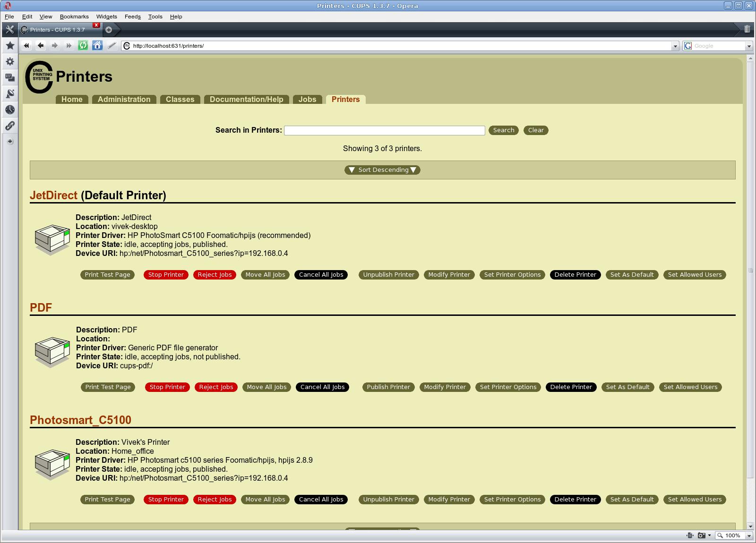Switch to the Administration tab
The width and height of the screenshot is (756, 543).
point(124,99)
